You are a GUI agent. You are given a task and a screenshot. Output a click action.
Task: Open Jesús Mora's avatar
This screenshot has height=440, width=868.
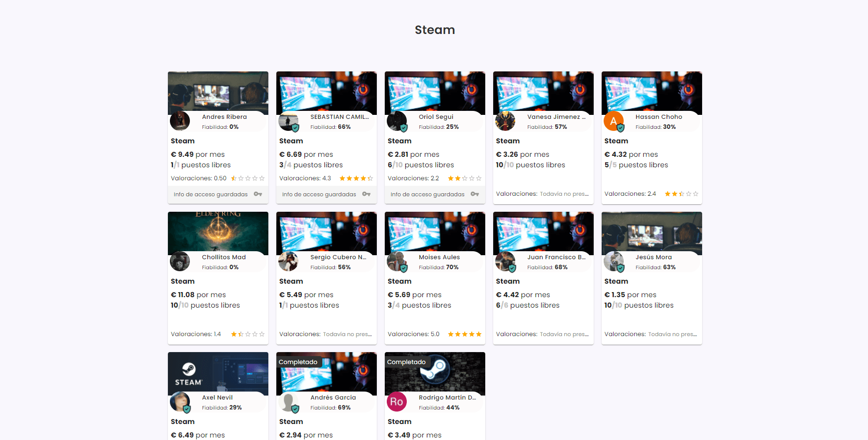pyautogui.click(x=614, y=261)
